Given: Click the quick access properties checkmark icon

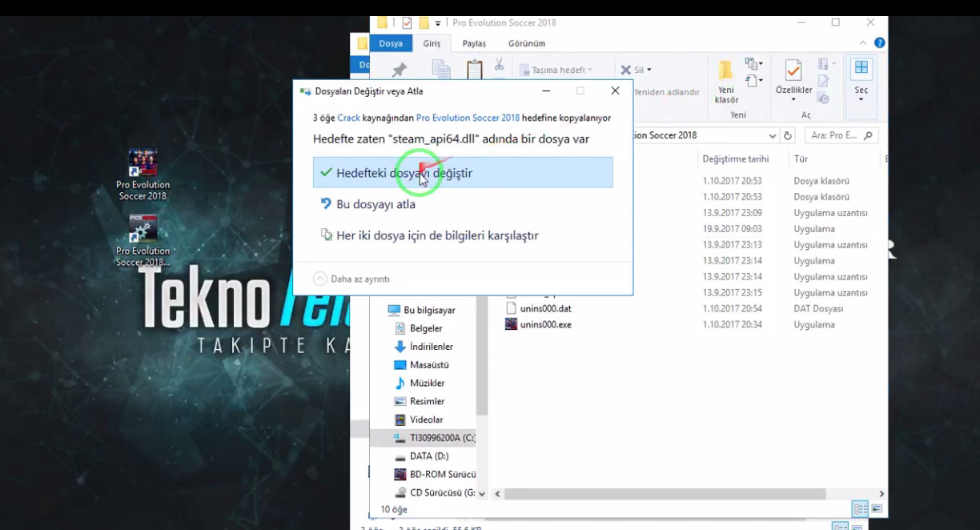Looking at the screenshot, I should click(407, 23).
